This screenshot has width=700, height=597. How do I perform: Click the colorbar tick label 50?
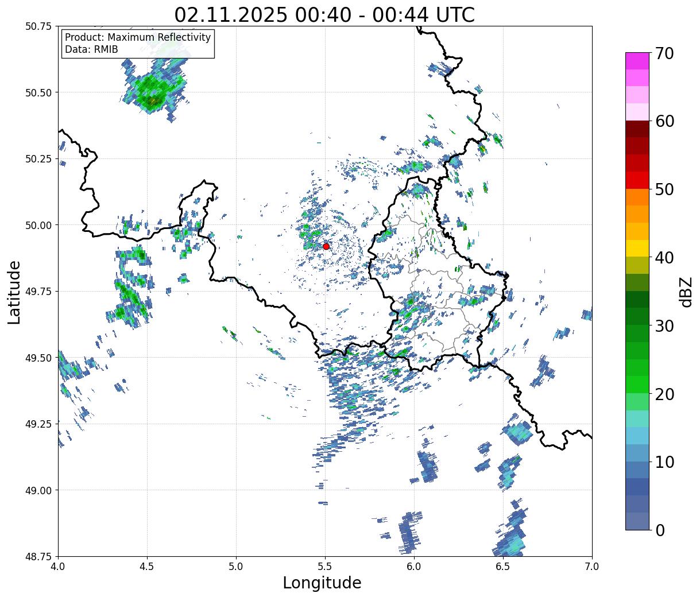click(x=664, y=189)
